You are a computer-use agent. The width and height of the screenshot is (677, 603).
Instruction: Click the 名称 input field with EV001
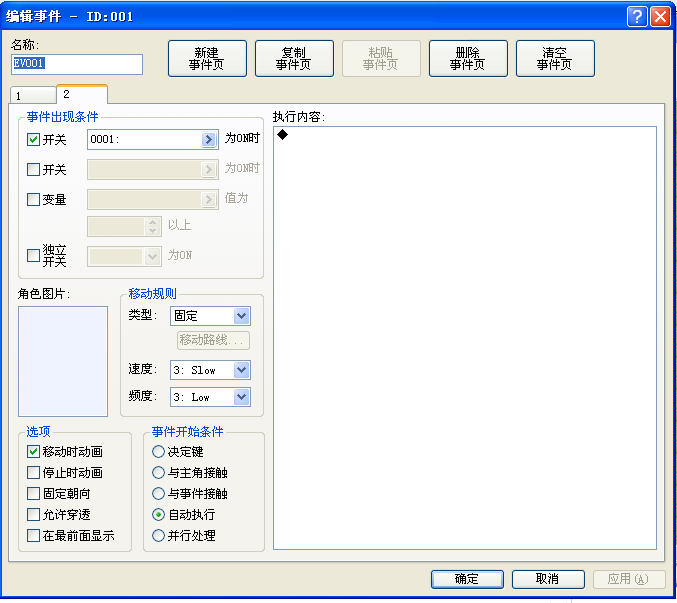[77, 64]
